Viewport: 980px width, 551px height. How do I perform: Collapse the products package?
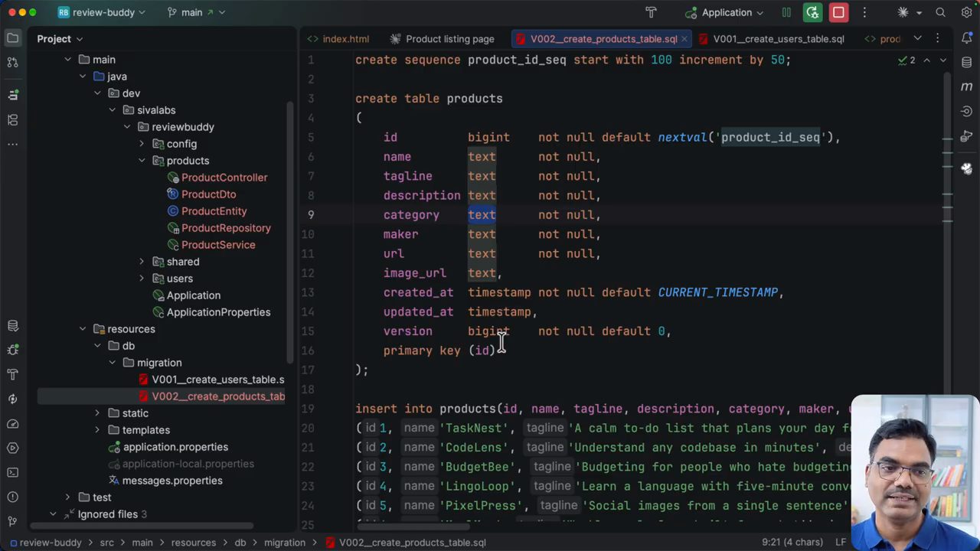tap(142, 161)
